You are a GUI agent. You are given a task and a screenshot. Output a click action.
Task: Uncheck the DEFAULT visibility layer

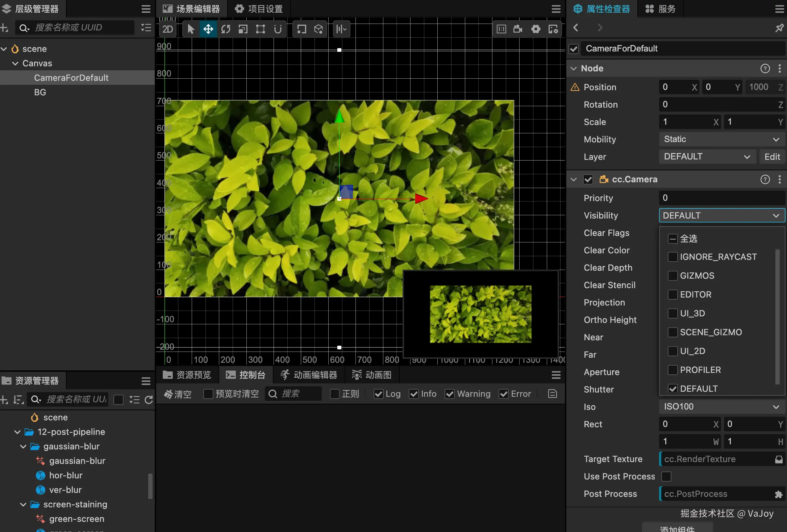click(x=673, y=389)
